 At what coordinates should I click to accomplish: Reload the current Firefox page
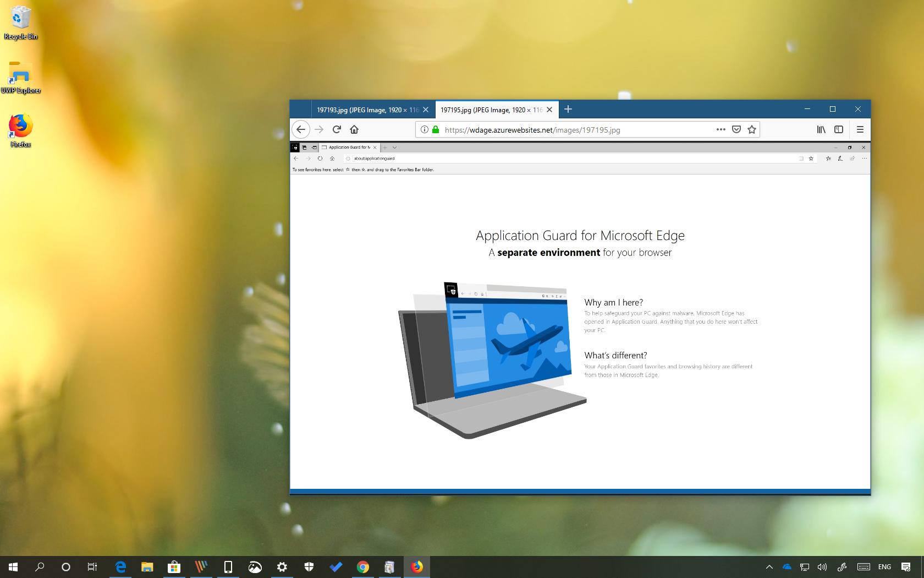point(337,129)
